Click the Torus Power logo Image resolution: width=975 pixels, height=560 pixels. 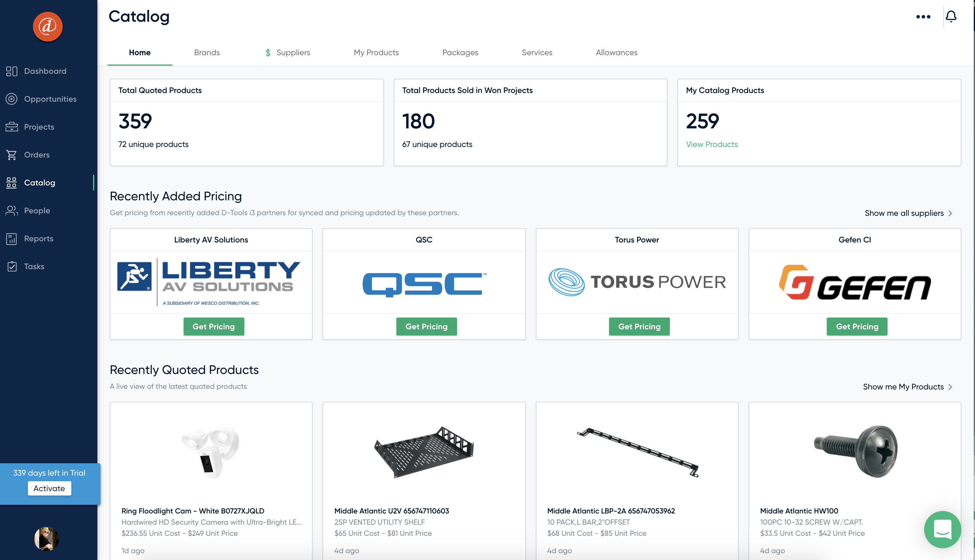tap(637, 282)
